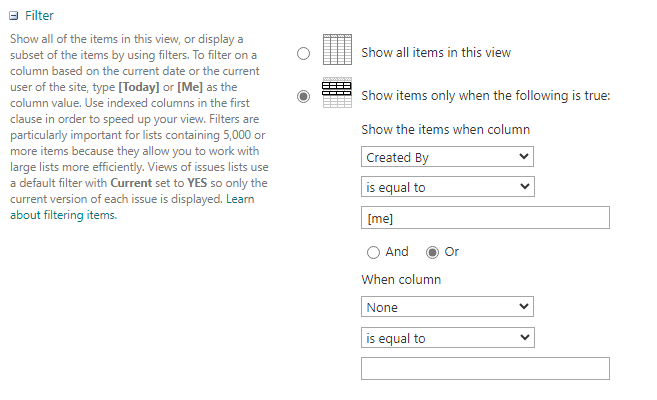Screen dimensions: 657x400
Task: Click the plain table icon for all items
Action: pos(337,51)
